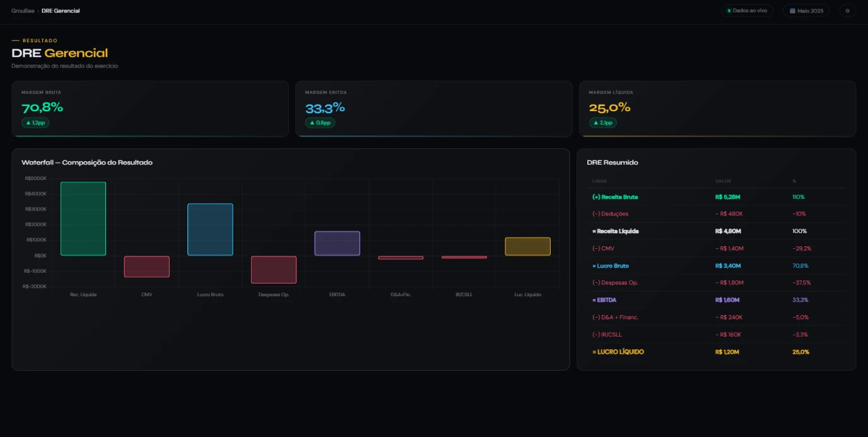The image size is (868, 437).
Task: Select DRE Gerencial breadcrumb item
Action: [61, 11]
